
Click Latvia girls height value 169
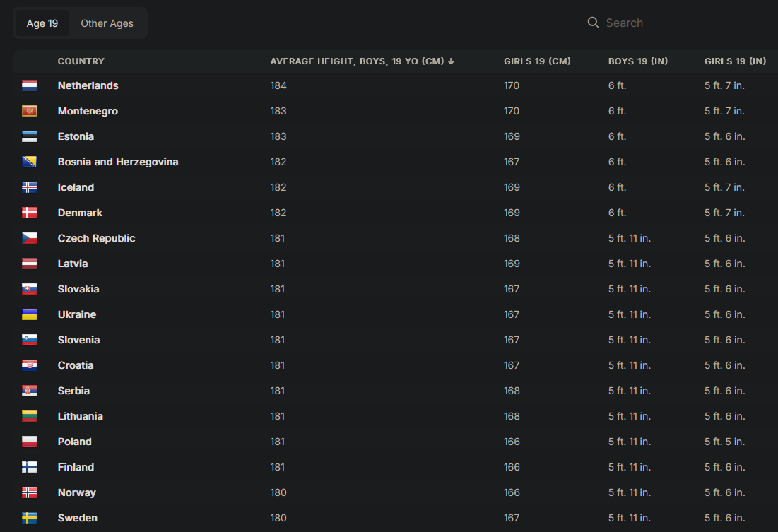coord(512,264)
